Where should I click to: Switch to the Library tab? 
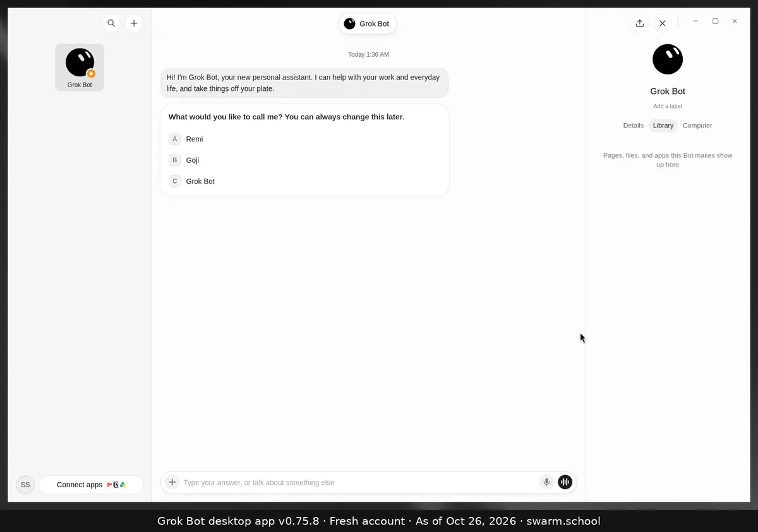(663, 126)
